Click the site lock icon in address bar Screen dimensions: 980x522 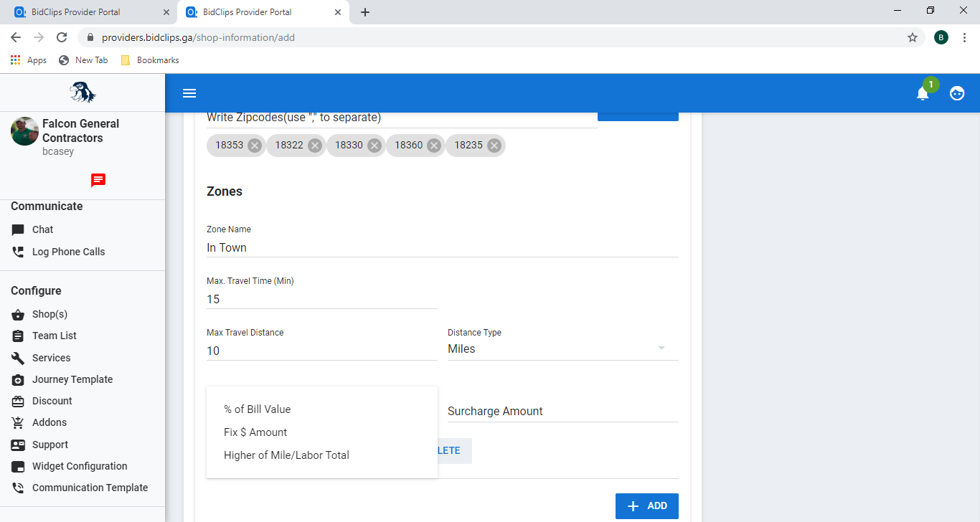click(90, 37)
